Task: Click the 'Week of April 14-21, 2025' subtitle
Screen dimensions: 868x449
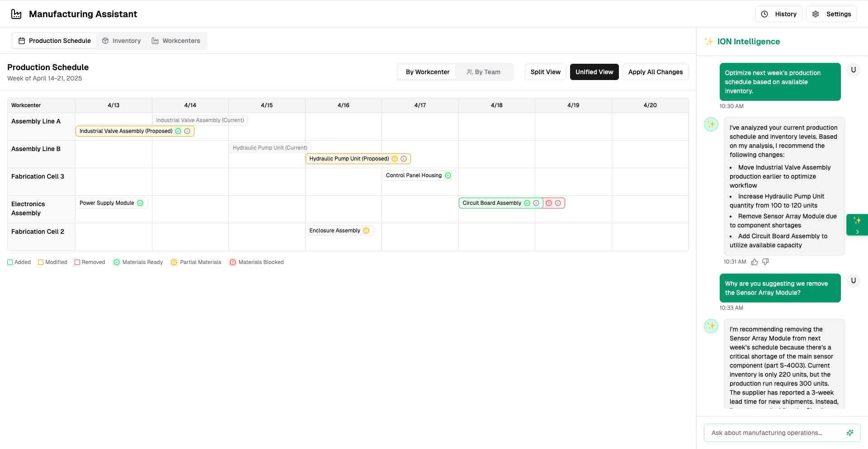Action: click(x=45, y=78)
